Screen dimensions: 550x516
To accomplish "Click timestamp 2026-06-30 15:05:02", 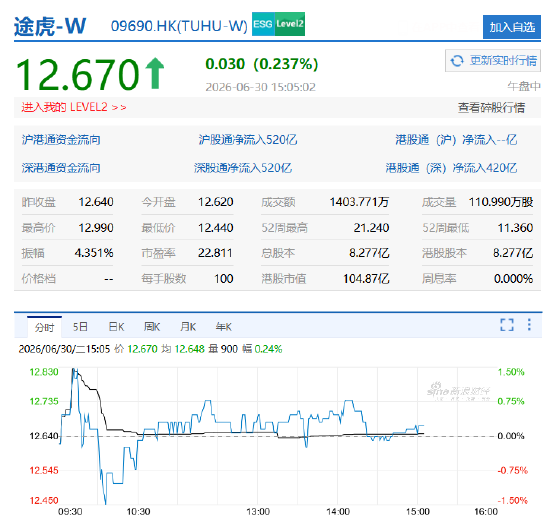I will (x=261, y=87).
